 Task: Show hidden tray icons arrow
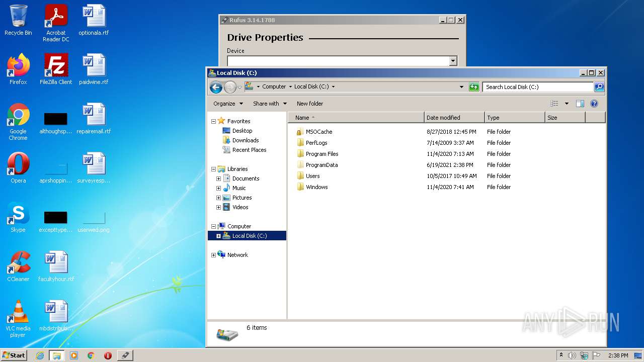(x=561, y=355)
